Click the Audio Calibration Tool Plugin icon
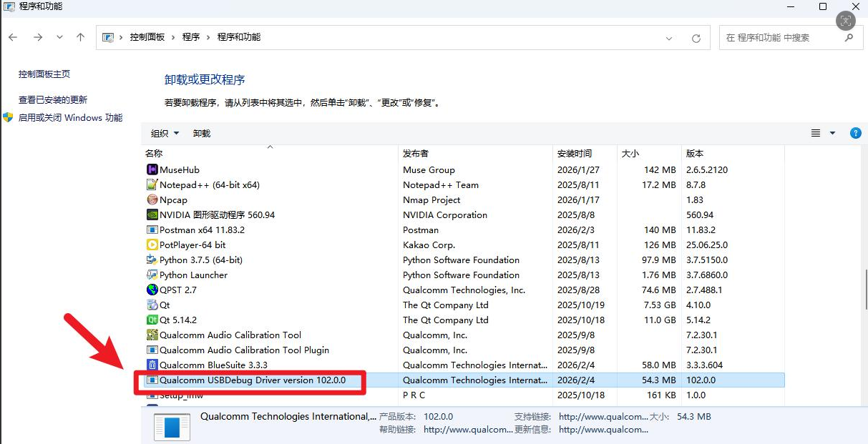Image resolution: width=868 pixels, height=444 pixels. [152, 350]
